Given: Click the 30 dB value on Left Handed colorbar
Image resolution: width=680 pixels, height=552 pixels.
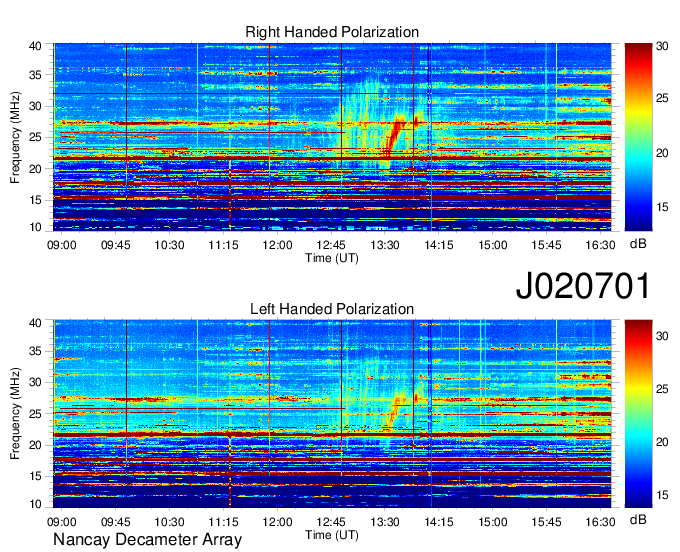Looking at the screenshot, I should pyautogui.click(x=662, y=336).
